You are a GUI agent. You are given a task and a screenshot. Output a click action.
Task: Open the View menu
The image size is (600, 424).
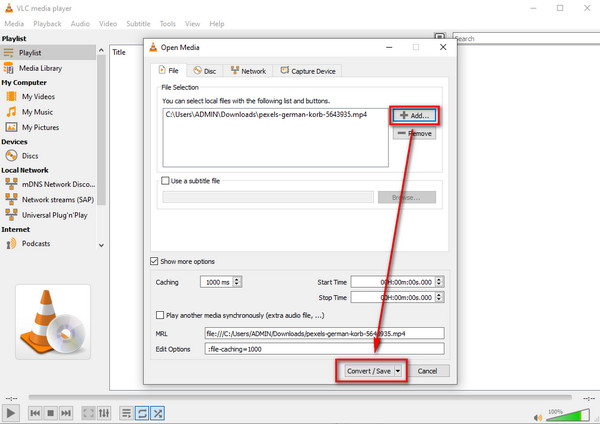tap(192, 24)
